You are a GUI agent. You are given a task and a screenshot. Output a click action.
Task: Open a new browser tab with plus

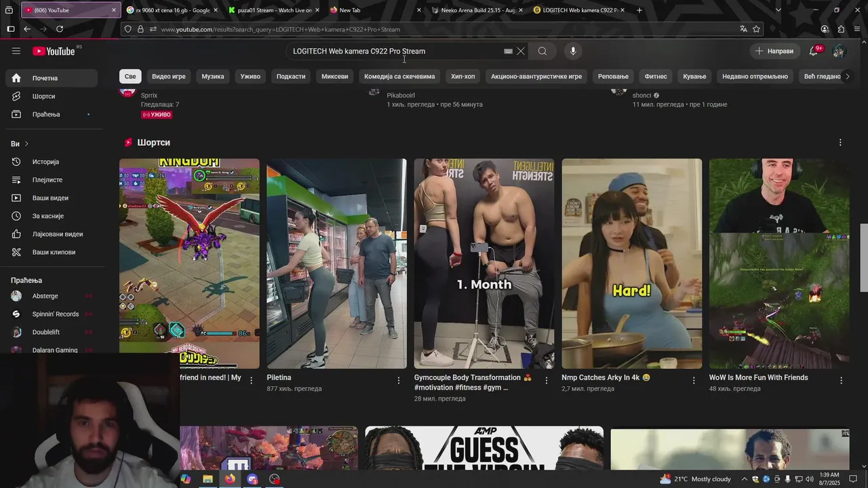pyautogui.click(x=639, y=10)
